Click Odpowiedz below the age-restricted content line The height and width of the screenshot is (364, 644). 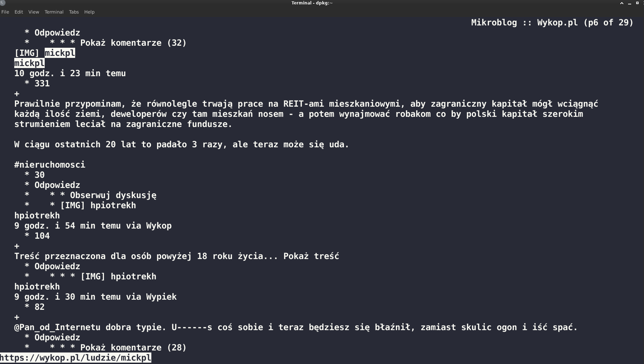click(57, 266)
